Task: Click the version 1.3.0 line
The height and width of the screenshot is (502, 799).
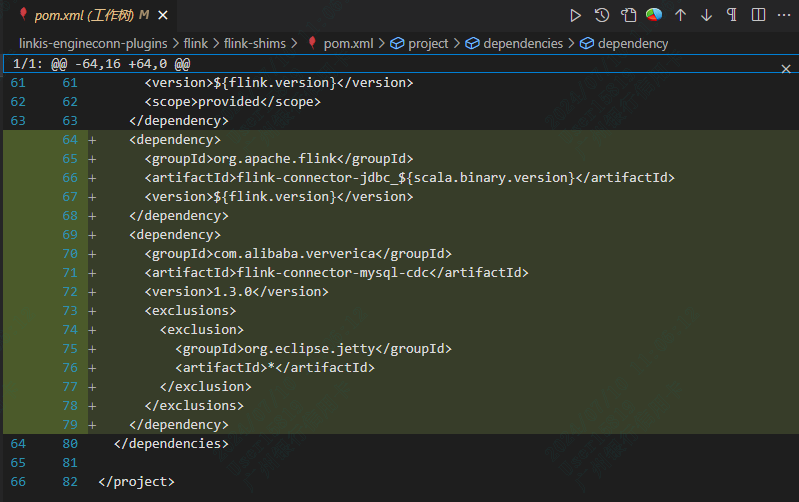Action: 236,292
